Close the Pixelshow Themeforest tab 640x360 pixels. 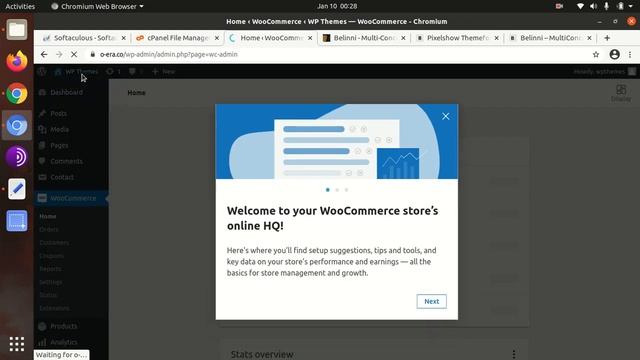click(496, 38)
